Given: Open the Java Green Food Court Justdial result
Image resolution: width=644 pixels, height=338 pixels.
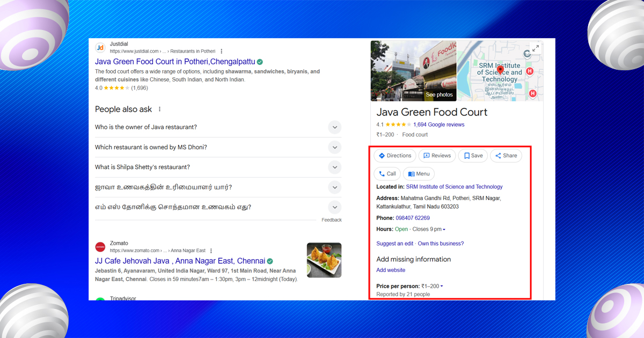Looking at the screenshot, I should pos(175,62).
